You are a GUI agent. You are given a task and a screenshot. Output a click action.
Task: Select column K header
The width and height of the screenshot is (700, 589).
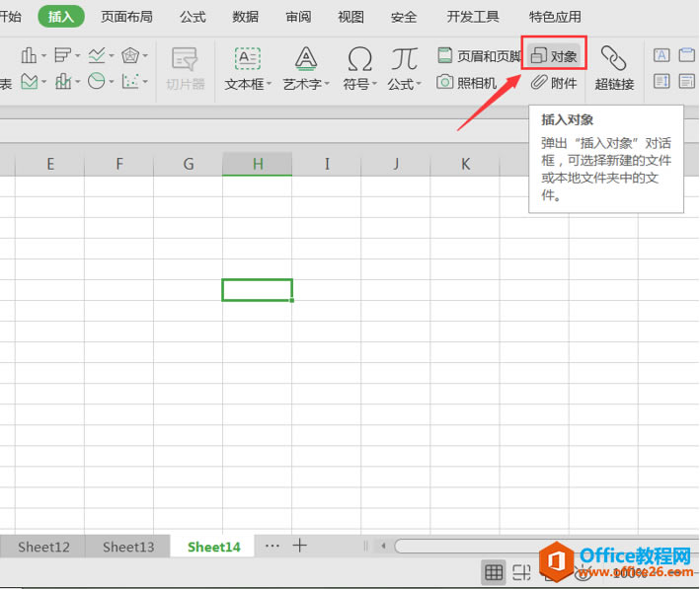pyautogui.click(x=465, y=164)
